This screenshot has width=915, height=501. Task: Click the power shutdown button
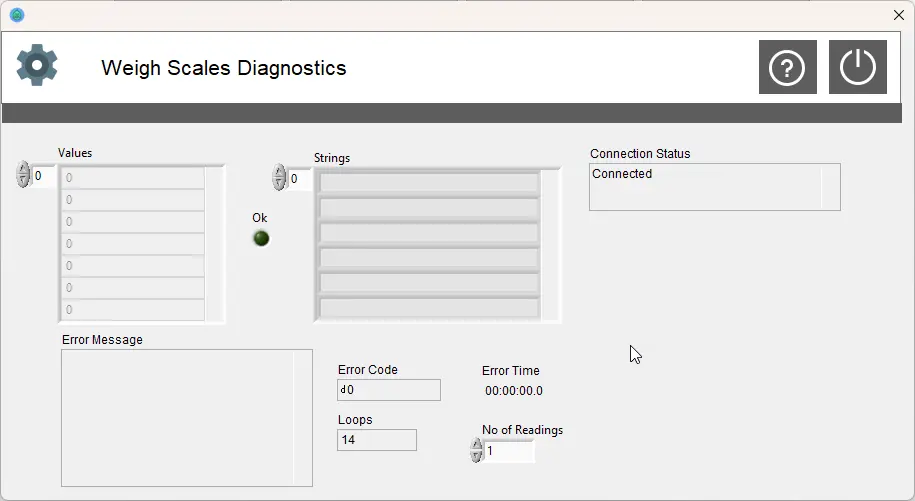(x=857, y=67)
